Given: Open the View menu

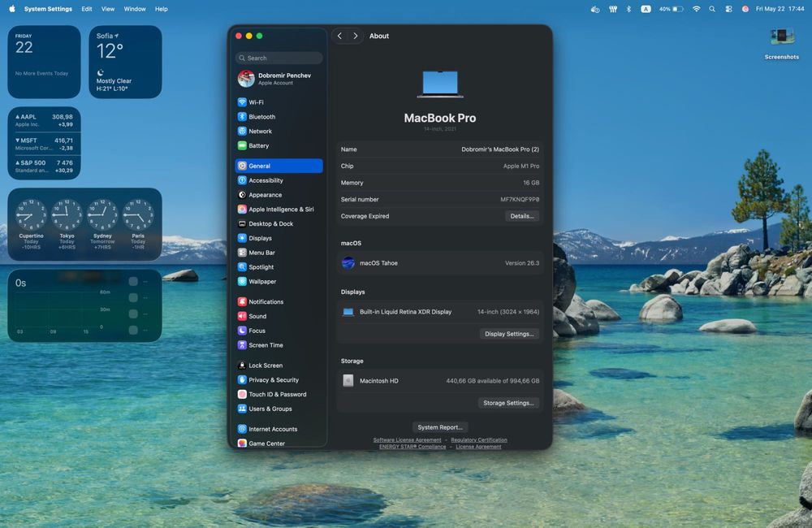Looking at the screenshot, I should (108, 9).
